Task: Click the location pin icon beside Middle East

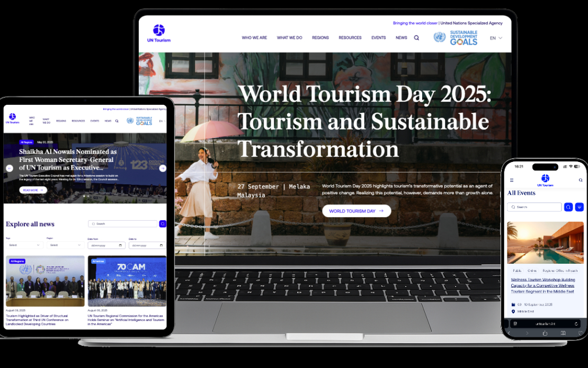Action: pos(513,311)
